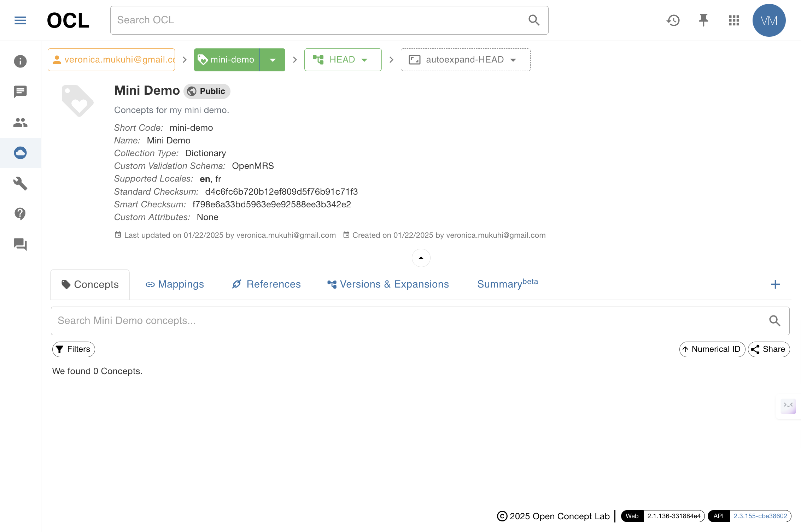The height and width of the screenshot is (532, 801).
Task: Open the API version 2.3.155 link
Action: pyautogui.click(x=749, y=516)
